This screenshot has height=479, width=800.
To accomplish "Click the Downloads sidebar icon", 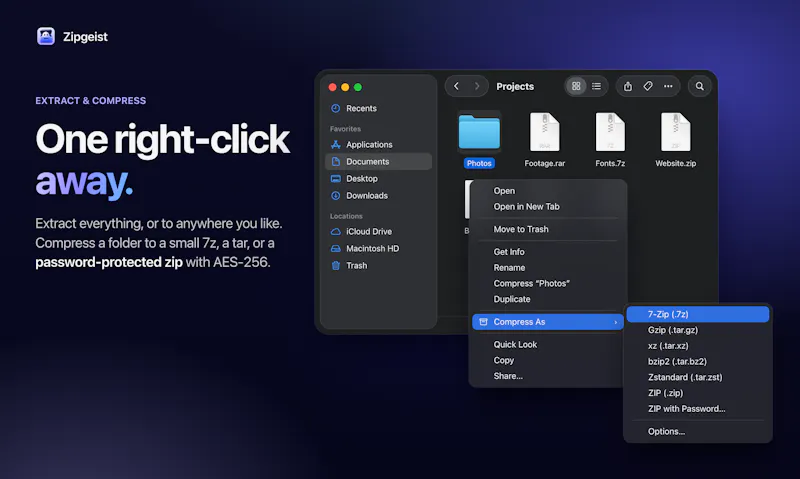I will click(x=335, y=195).
